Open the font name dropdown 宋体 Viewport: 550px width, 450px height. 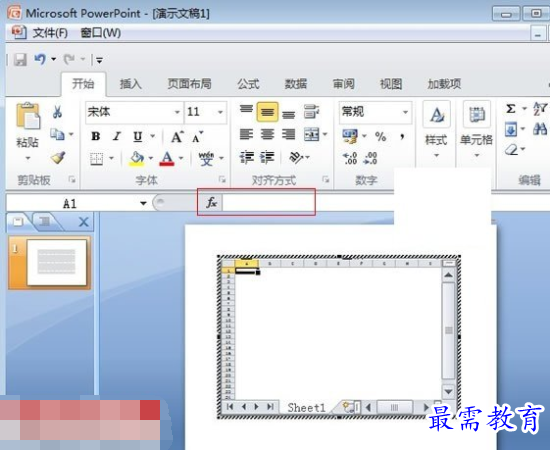[177, 112]
